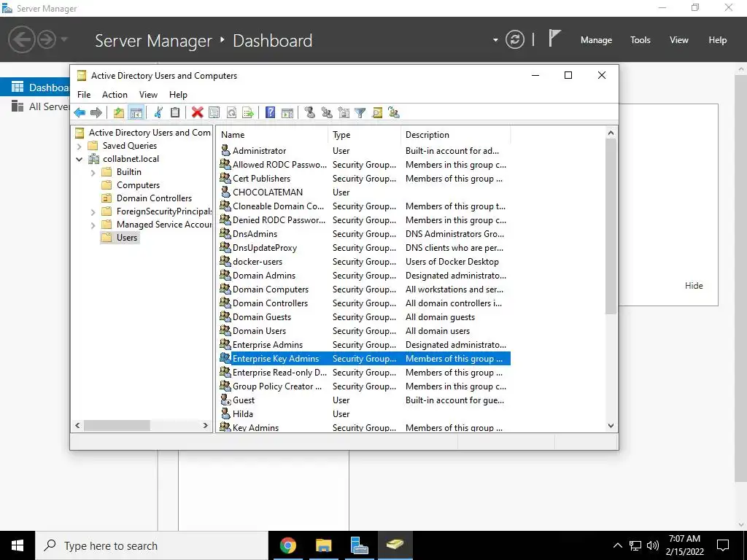
Task: Open the Server Manager navigation history dropdown
Action: coord(64,39)
